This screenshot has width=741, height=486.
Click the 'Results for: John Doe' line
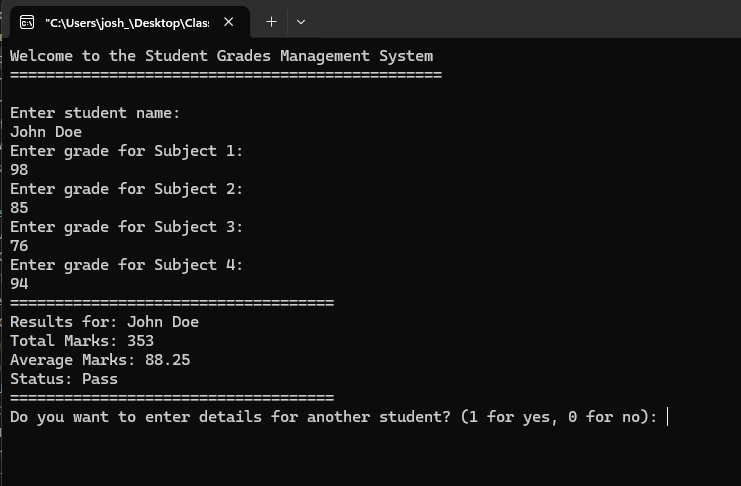(104, 322)
